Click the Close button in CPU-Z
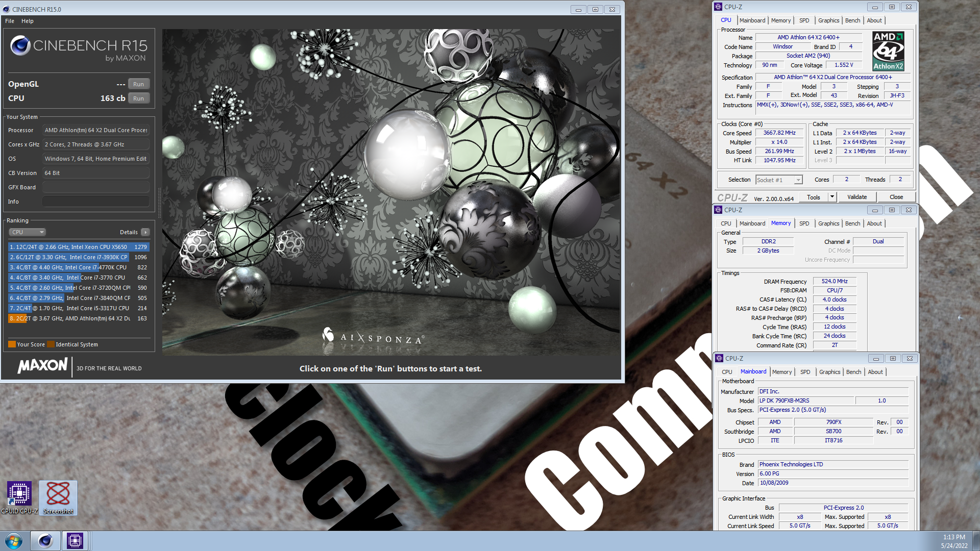The width and height of the screenshot is (980, 551). [x=896, y=197]
